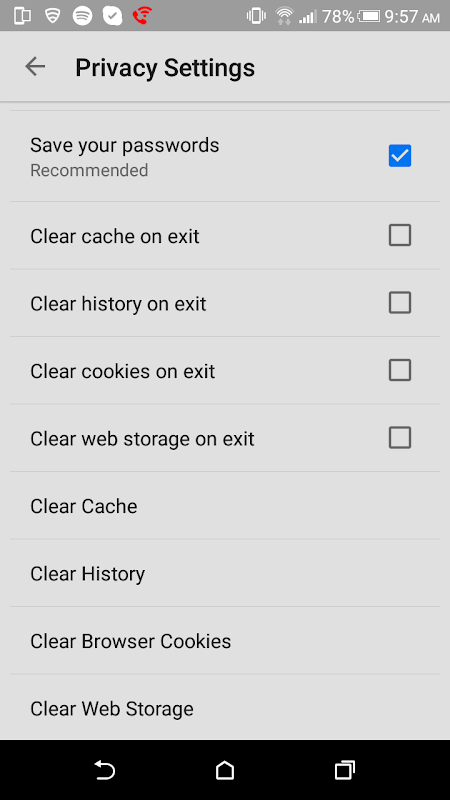The height and width of the screenshot is (800, 450).
Task: Select the Clear History entry
Action: [225, 573]
